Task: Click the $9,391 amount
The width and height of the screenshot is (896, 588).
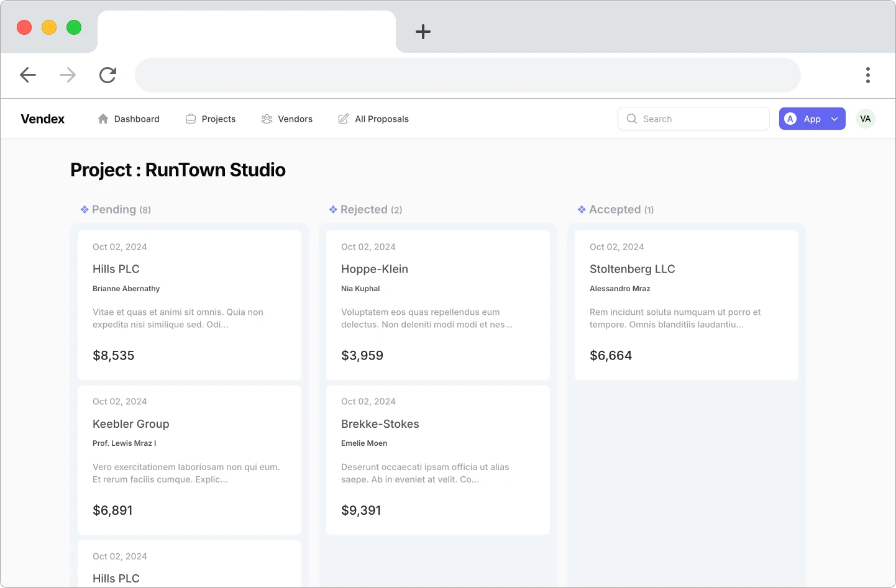Action: (x=361, y=510)
